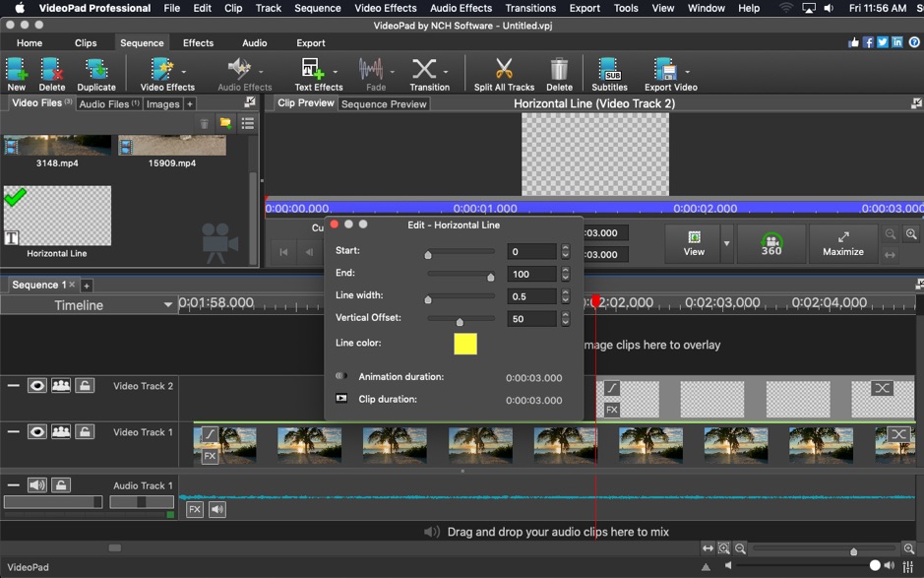Screen dimensions: 924x578
Task: Open the Subtitles tool
Action: (609, 67)
